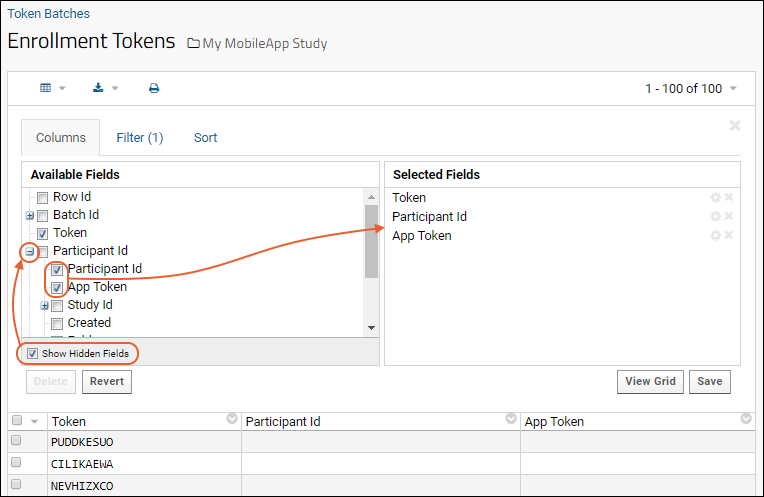Close the customize view panel
The height and width of the screenshot is (497, 764).
[x=735, y=126]
